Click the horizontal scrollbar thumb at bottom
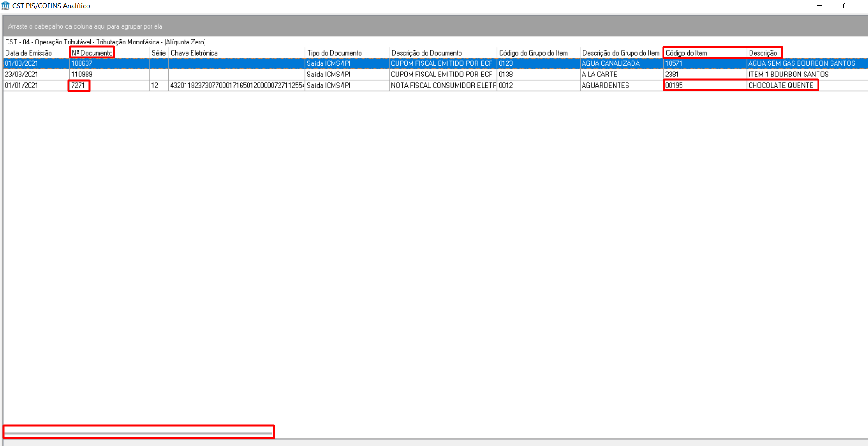 [138, 433]
